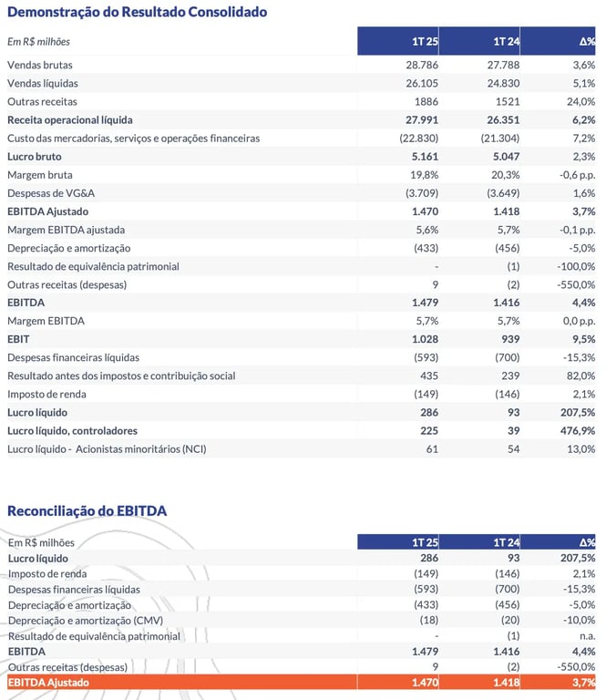
Task: Select 'Lucro líquido' in the reconciliation table
Action: tap(38, 558)
